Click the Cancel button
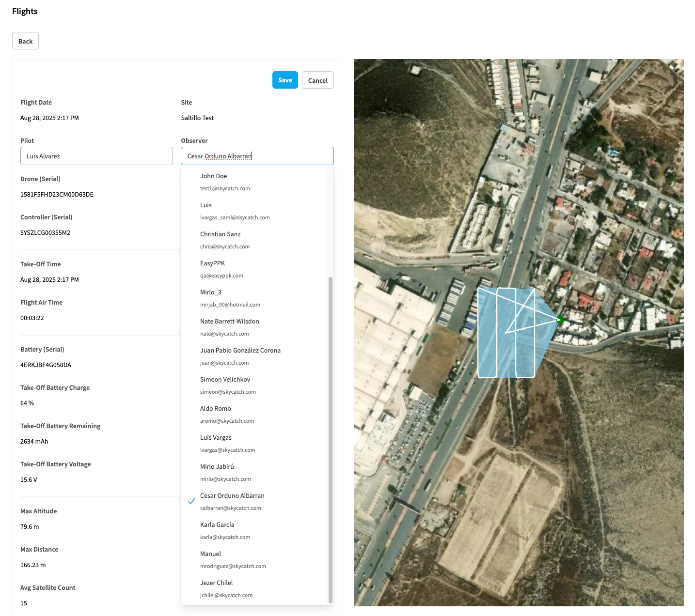Screen dimensions: 695x616 pyautogui.click(x=318, y=80)
